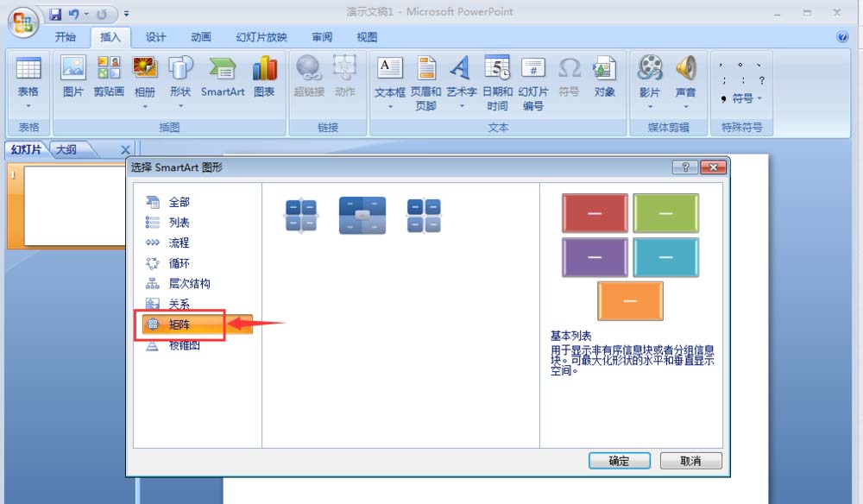The height and width of the screenshot is (504, 863).
Task: Select the 插入 ribbon tab
Action: click(110, 37)
